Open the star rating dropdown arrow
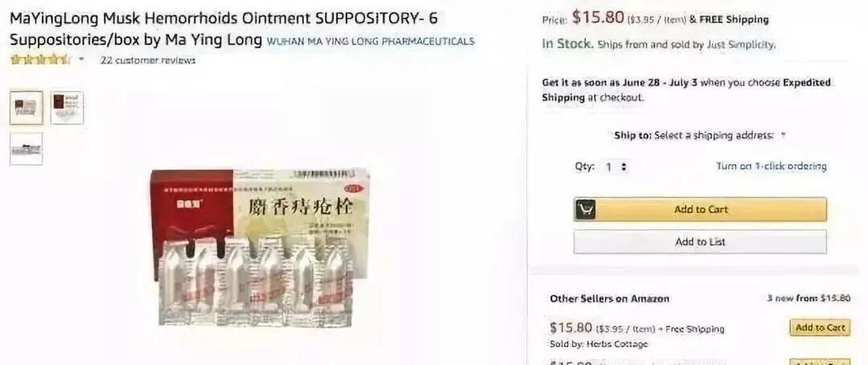The image size is (868, 365). pyautogui.click(x=82, y=59)
